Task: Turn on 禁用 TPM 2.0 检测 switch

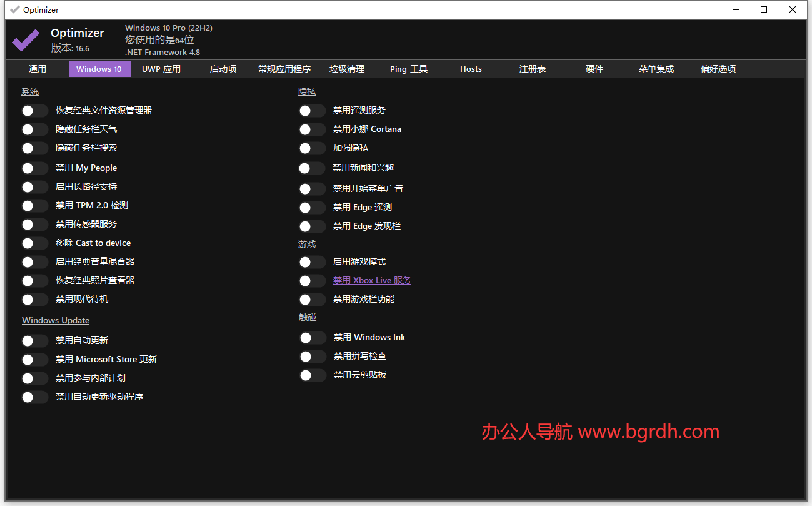Action: point(35,206)
